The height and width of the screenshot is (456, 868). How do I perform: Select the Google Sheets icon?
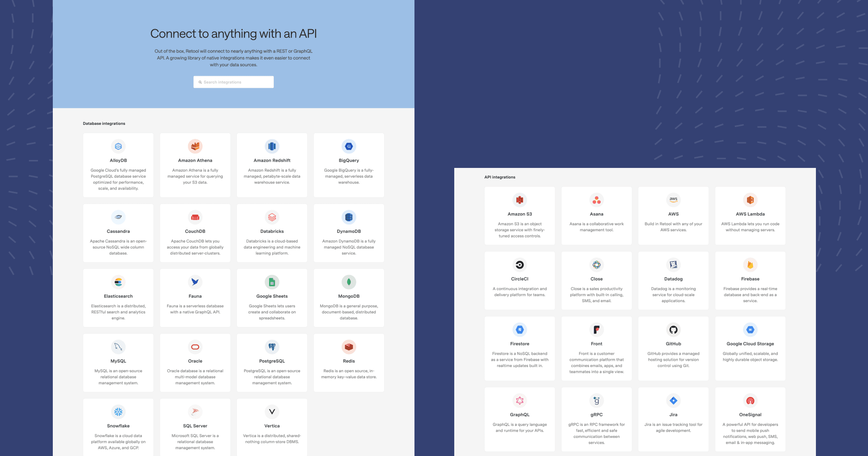[x=272, y=282]
